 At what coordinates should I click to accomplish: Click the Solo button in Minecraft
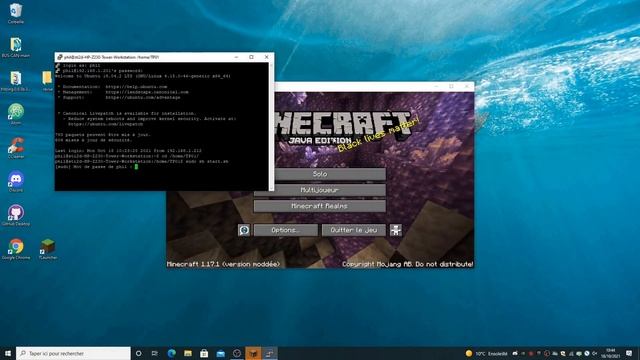(320, 174)
